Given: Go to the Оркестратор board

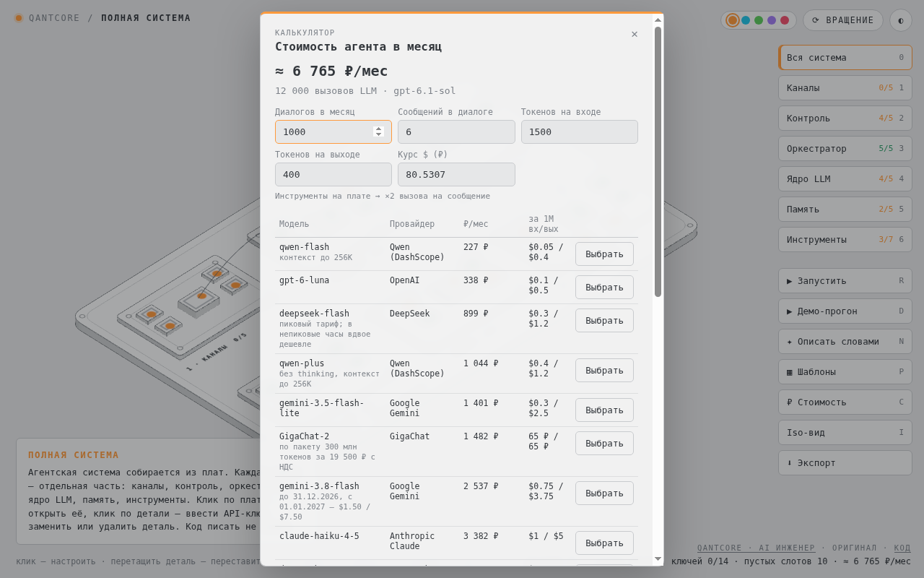Looking at the screenshot, I should [845, 149].
